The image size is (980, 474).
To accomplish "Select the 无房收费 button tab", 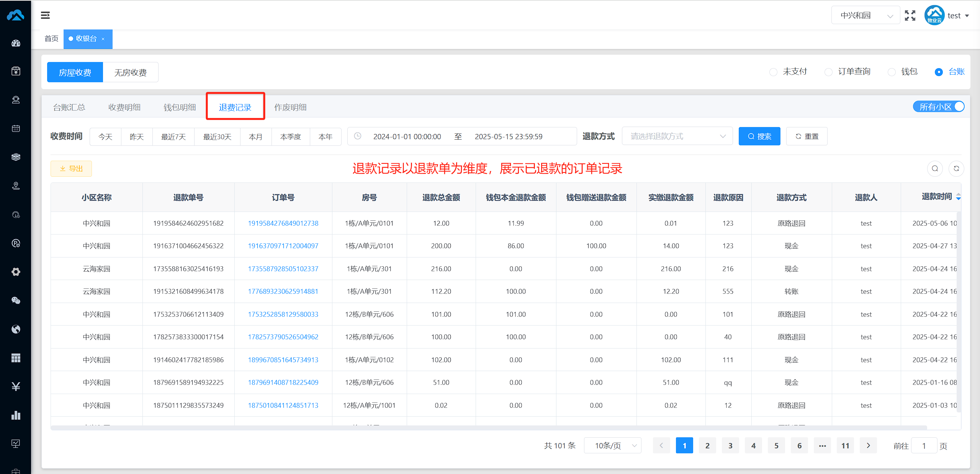I will pos(131,72).
